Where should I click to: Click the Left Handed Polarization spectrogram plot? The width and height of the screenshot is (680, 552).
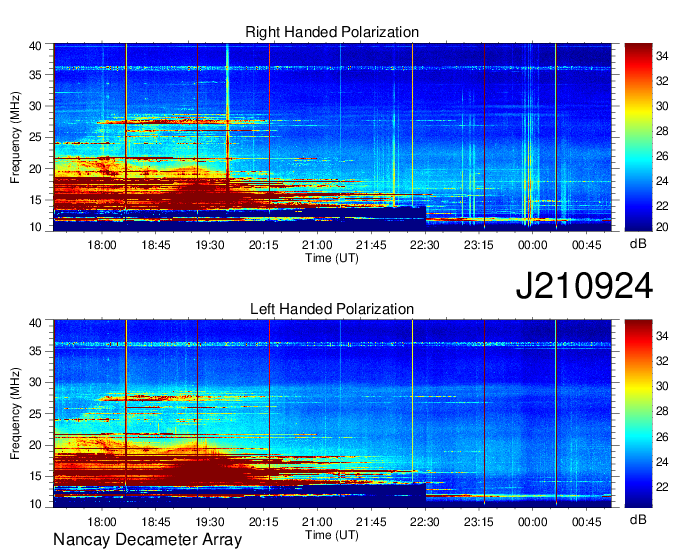(x=332, y=414)
